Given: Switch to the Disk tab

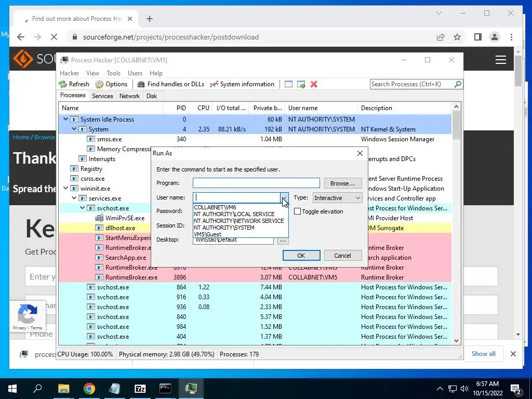Looking at the screenshot, I should click(152, 96).
